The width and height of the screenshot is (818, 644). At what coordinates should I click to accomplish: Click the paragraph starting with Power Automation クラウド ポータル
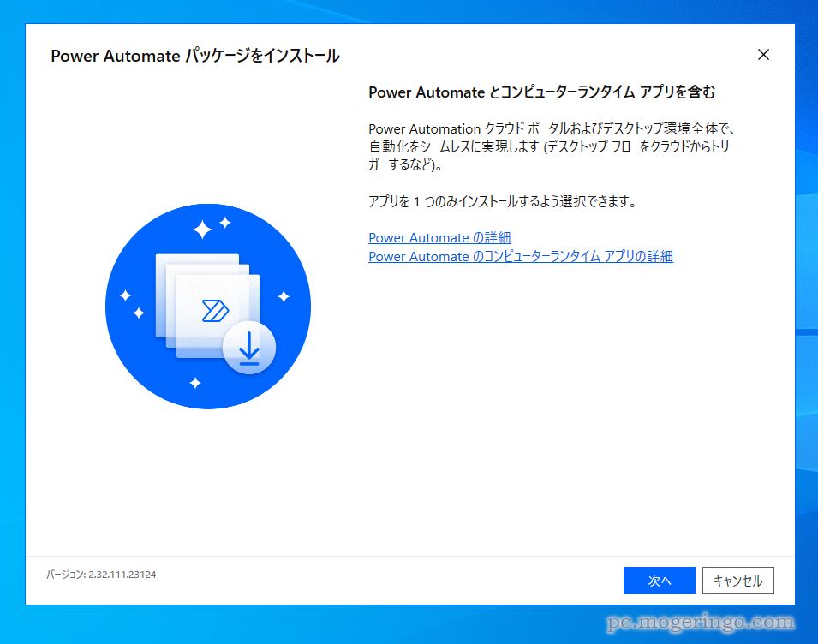[x=552, y=146]
